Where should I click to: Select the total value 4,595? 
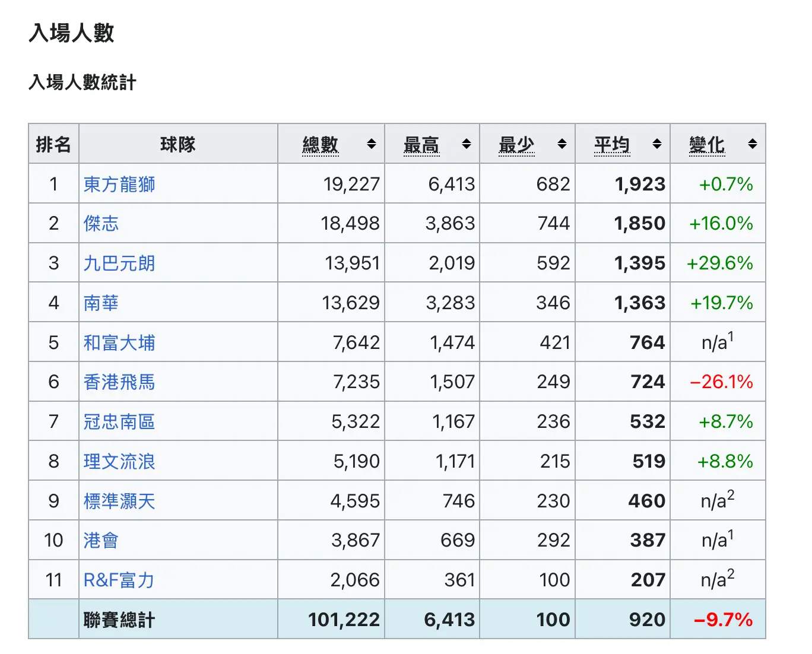click(355, 501)
